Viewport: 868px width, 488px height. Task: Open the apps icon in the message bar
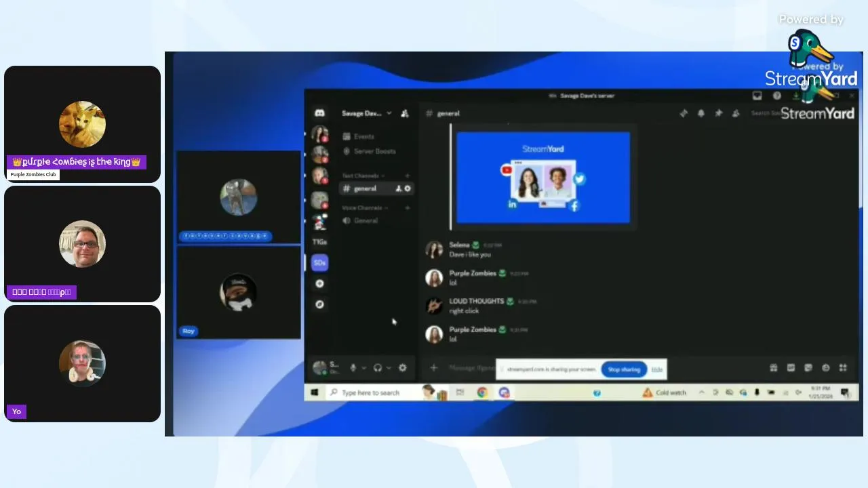843,367
